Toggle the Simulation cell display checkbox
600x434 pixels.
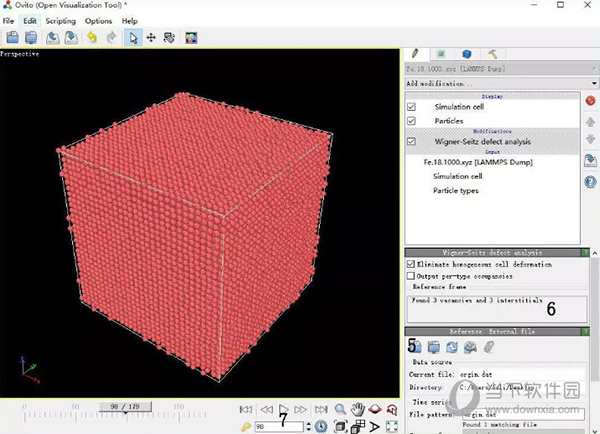[x=412, y=106]
